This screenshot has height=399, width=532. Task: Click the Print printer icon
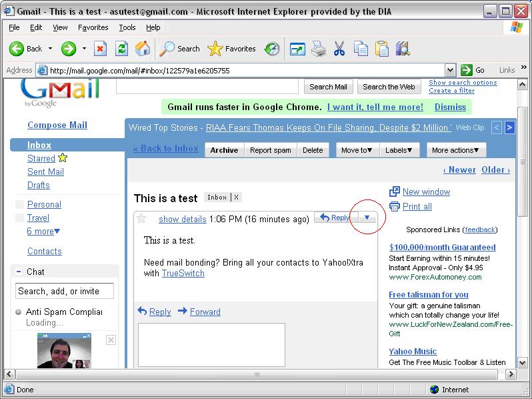[319, 49]
